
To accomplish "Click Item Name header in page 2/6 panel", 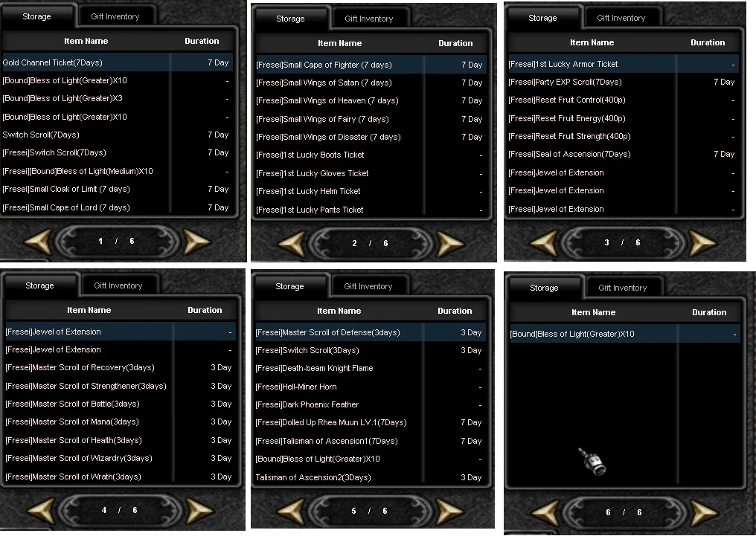I will click(340, 43).
